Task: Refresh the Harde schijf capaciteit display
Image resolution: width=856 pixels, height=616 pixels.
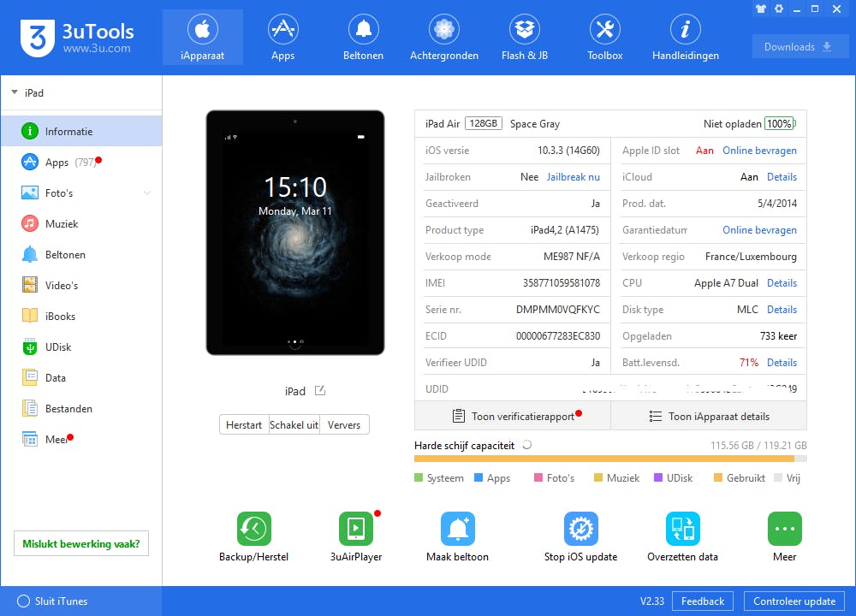Action: (x=526, y=444)
